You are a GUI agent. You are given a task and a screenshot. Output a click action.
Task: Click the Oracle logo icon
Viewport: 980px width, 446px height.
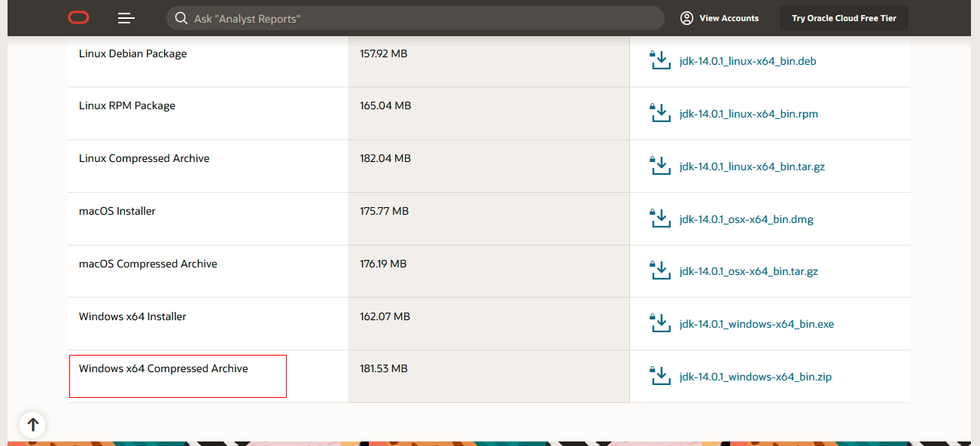78,18
